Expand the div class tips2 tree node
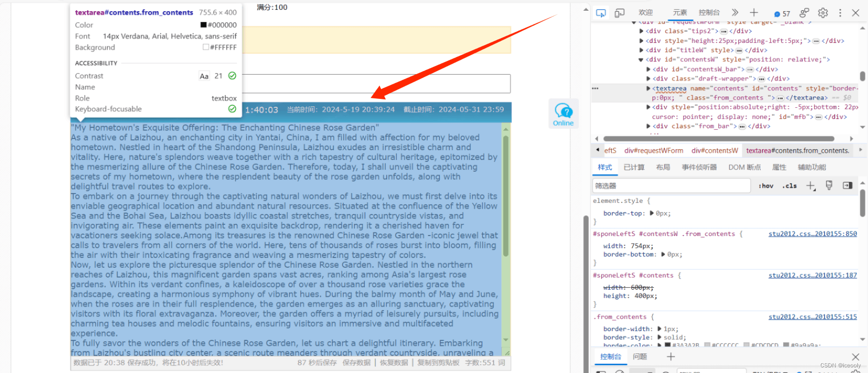The width and height of the screenshot is (868, 373). coord(641,31)
